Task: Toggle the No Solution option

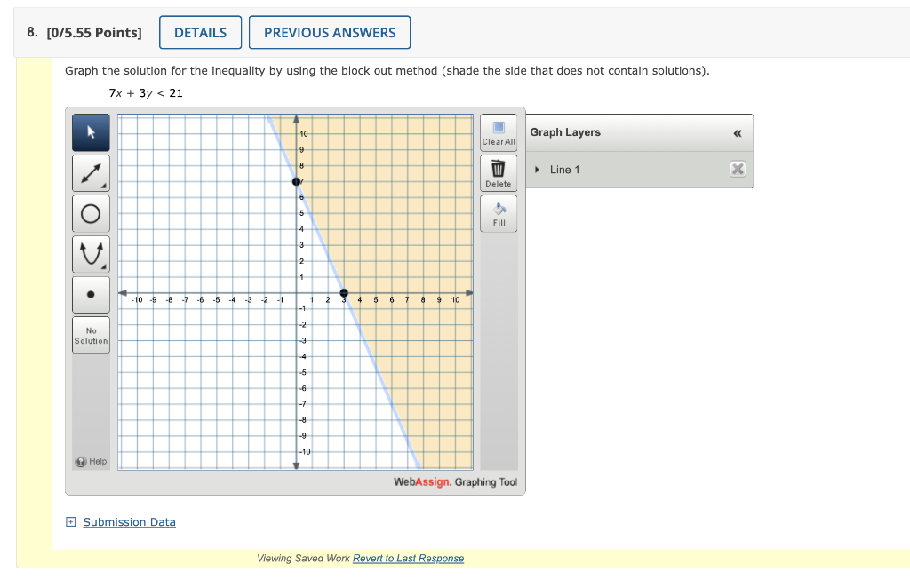Action: [x=91, y=335]
